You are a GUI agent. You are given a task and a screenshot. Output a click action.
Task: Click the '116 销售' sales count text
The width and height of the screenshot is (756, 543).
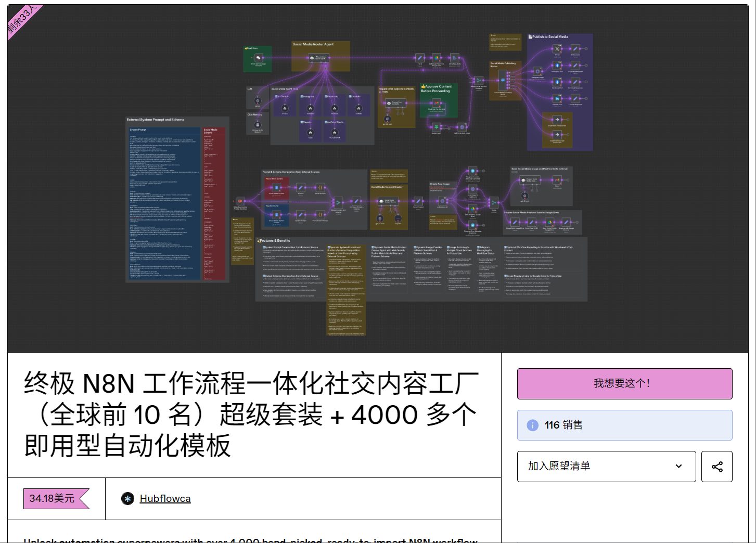tap(563, 425)
